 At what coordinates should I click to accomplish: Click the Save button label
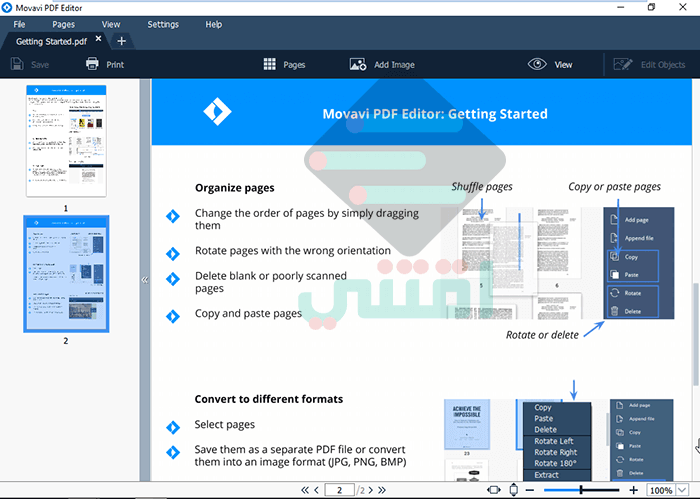point(40,65)
